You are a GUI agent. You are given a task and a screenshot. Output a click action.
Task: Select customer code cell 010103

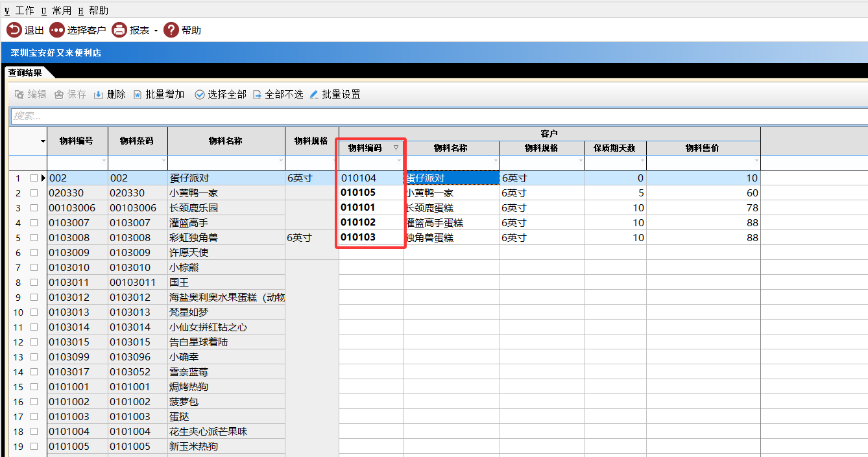tap(371, 238)
